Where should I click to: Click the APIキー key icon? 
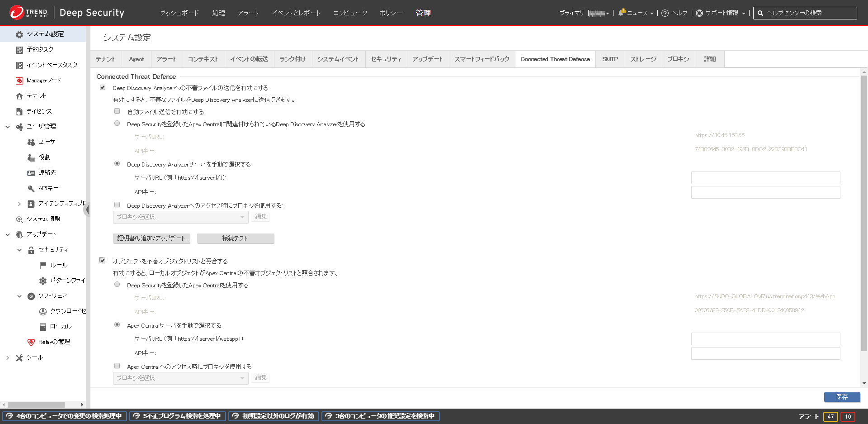click(x=31, y=188)
